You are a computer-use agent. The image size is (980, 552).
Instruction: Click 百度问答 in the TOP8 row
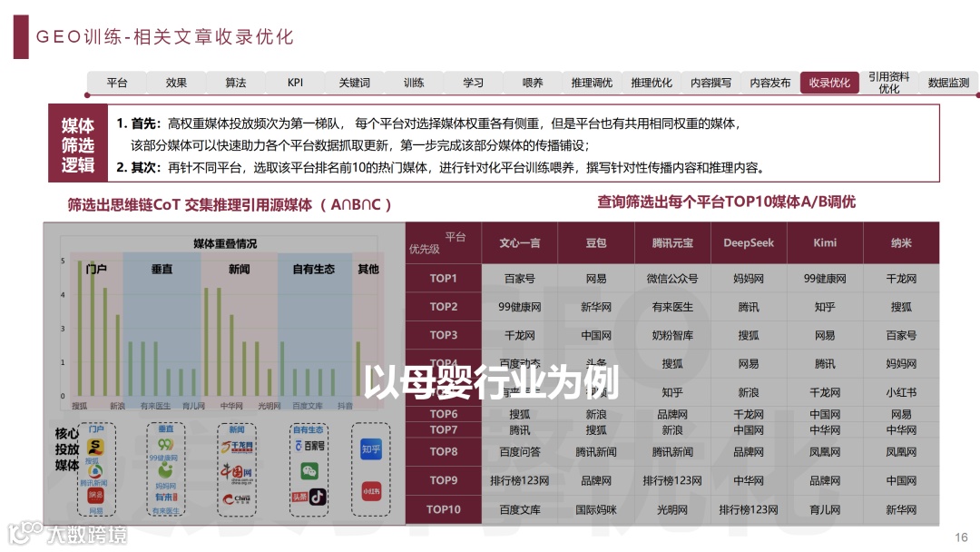coord(519,451)
